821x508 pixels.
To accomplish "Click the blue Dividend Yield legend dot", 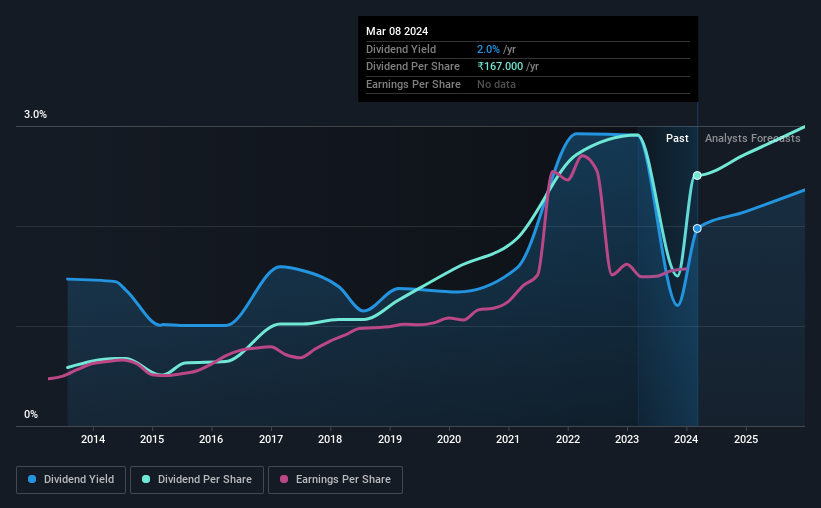I will tap(32, 479).
